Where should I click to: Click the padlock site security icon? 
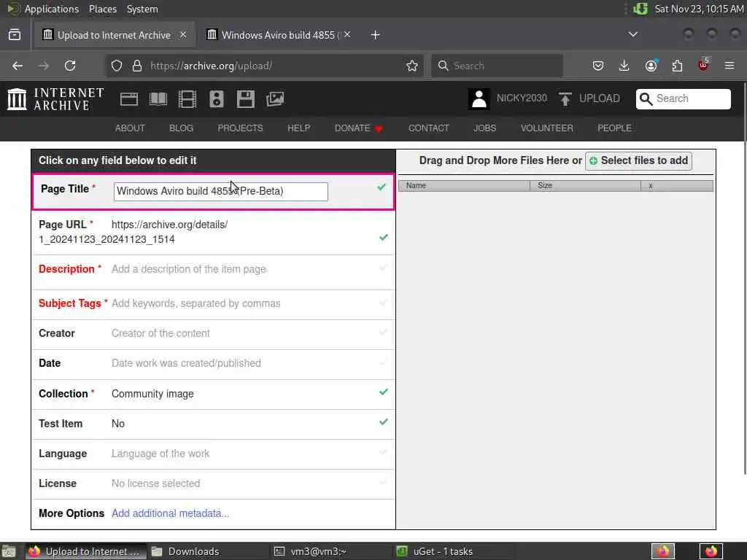click(137, 66)
